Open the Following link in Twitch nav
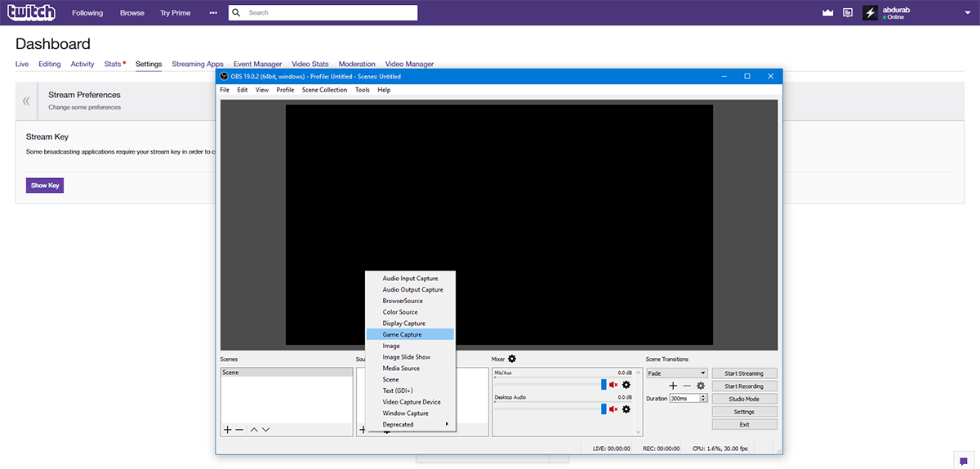The height and width of the screenshot is (469, 980). [87, 13]
